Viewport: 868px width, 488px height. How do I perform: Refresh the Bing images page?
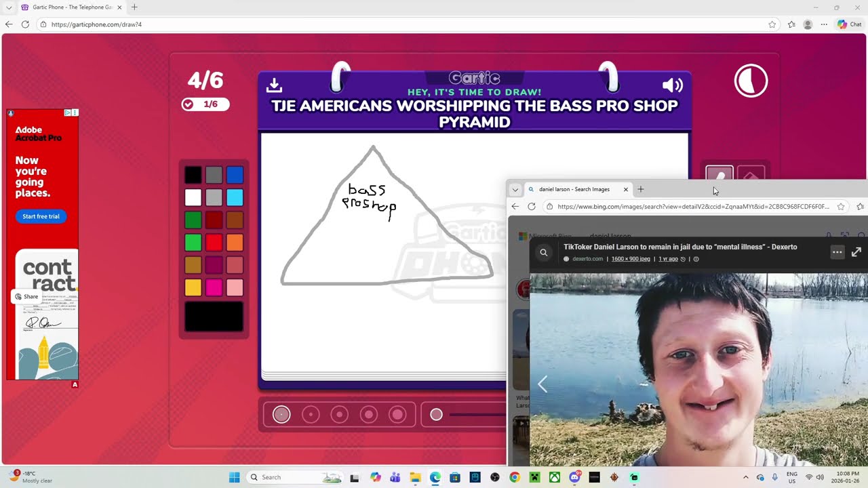(532, 207)
